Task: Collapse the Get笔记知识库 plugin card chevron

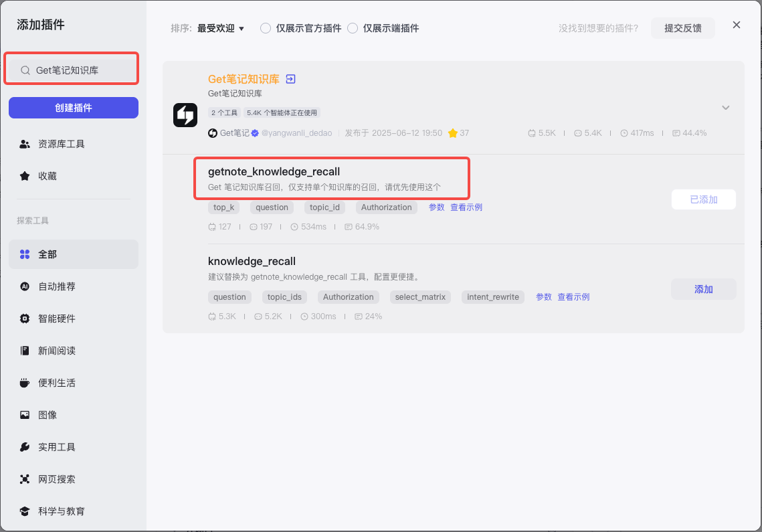Action: tap(726, 108)
